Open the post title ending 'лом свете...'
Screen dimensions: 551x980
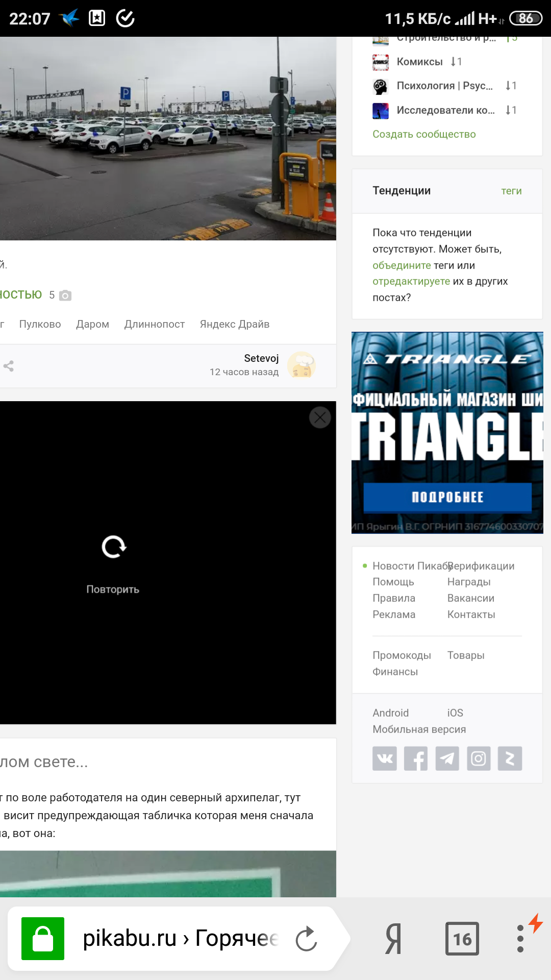(x=44, y=762)
